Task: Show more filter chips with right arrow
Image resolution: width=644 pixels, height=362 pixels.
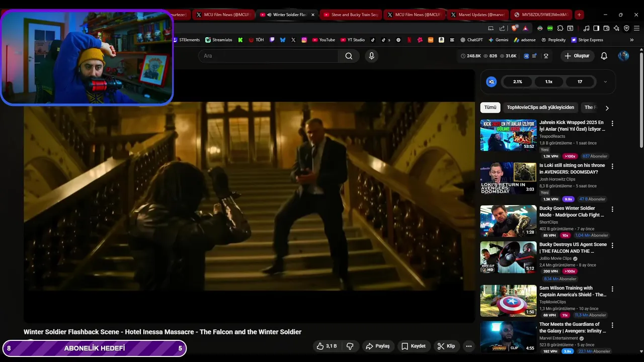Action: 607,108
